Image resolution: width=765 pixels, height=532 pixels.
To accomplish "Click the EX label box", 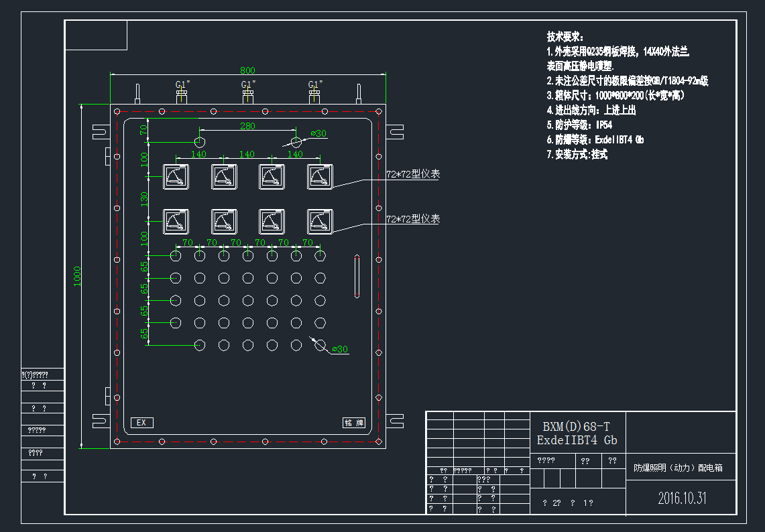I will coord(141,423).
